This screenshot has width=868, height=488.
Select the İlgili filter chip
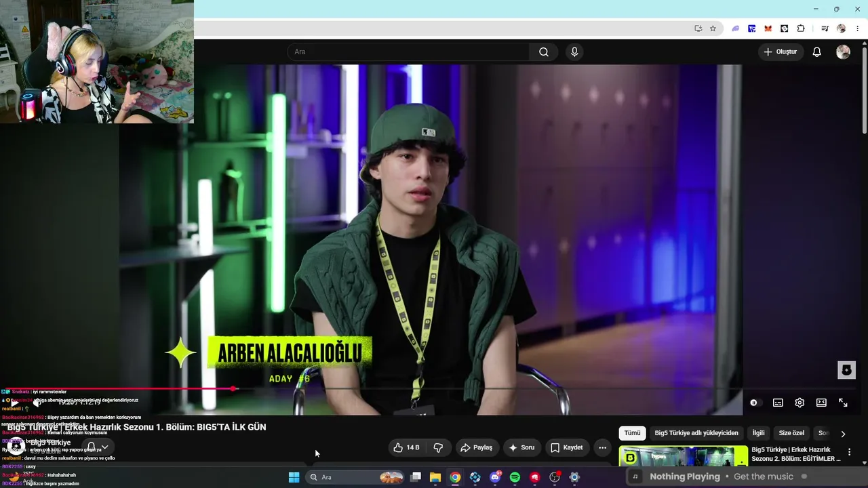(x=758, y=433)
